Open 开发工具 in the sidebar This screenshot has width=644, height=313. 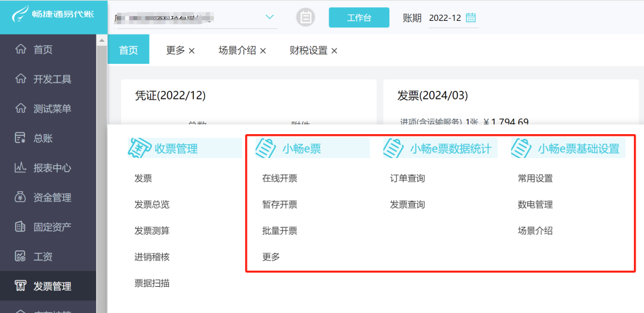48,79
